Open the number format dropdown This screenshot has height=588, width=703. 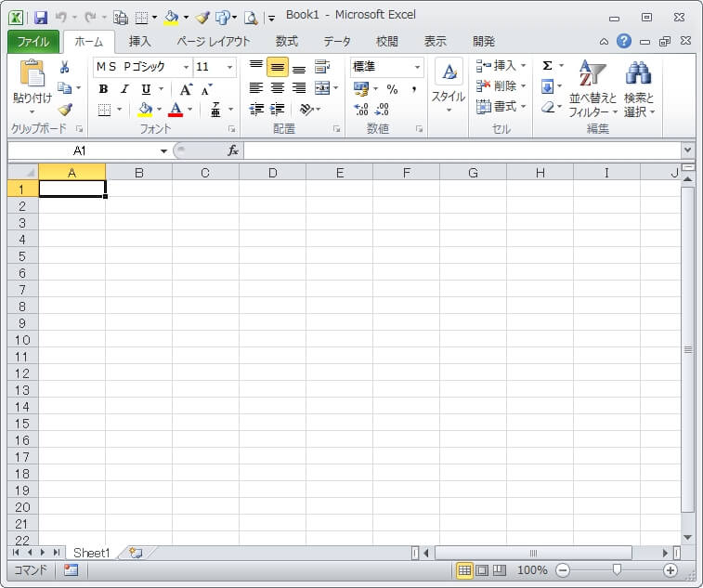tap(417, 67)
